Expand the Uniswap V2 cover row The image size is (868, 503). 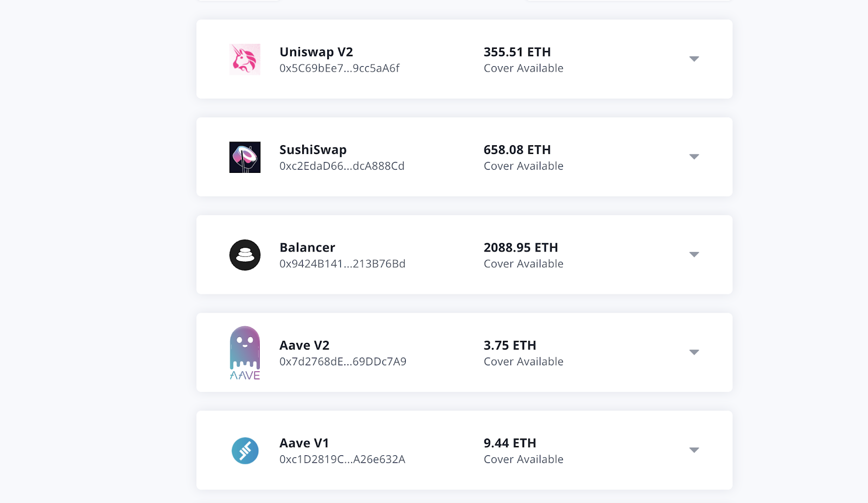tap(694, 59)
